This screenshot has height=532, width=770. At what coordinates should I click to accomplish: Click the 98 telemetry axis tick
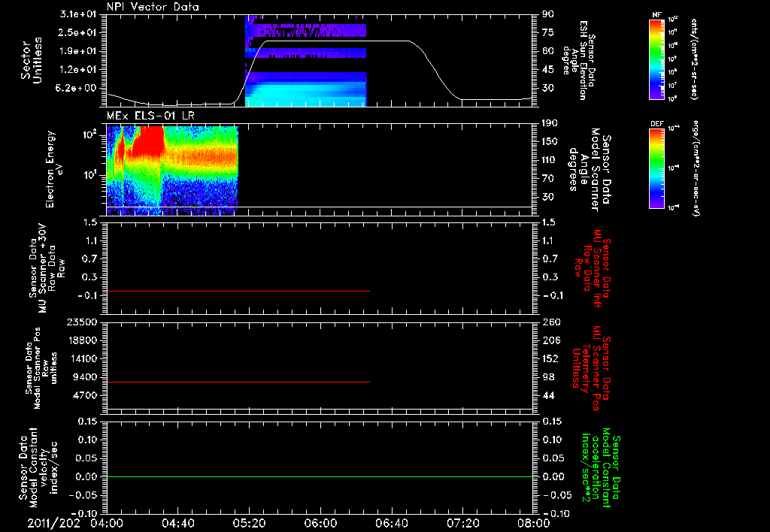548,377
